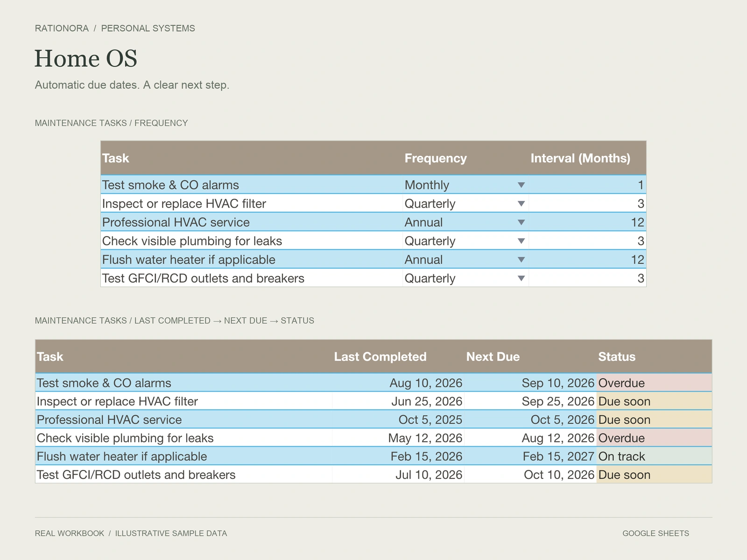Click last completed date 'Oct 5, 2025'

click(398, 420)
